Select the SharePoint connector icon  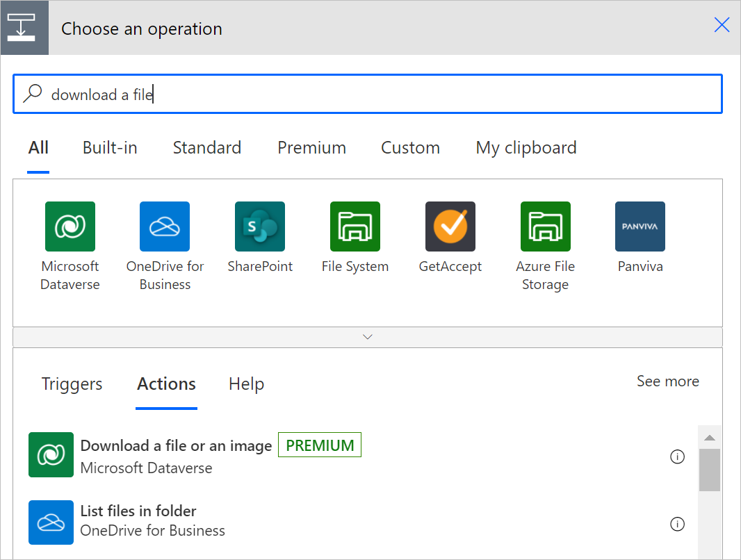(259, 226)
